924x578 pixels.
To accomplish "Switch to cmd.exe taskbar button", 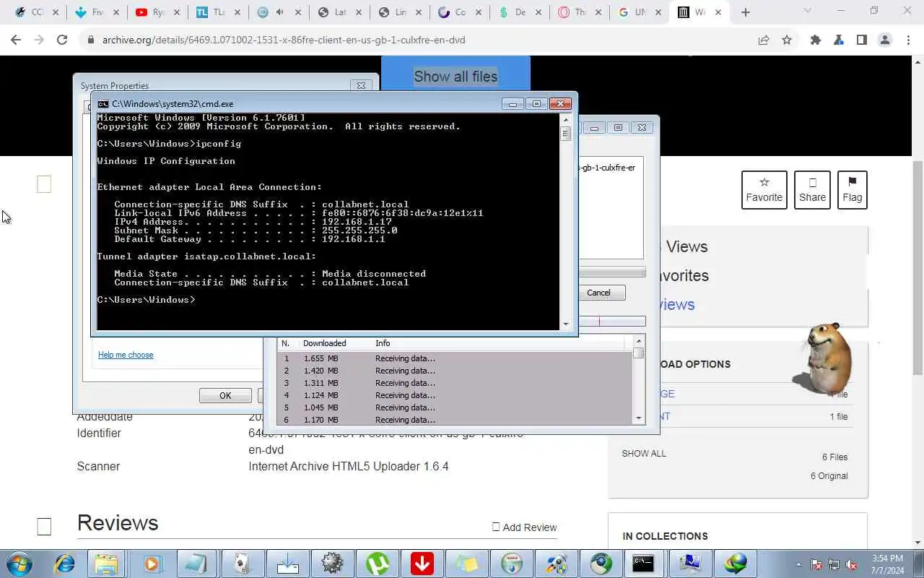I will pos(642,564).
